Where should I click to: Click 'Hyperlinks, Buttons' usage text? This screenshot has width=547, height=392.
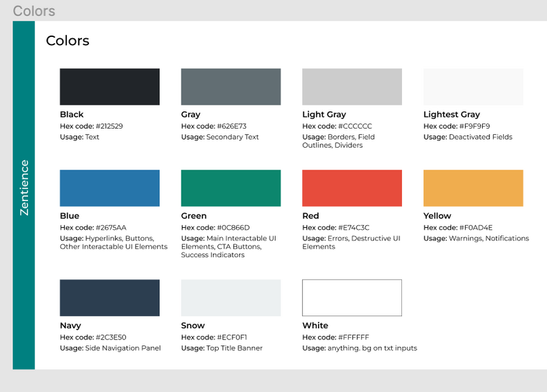pos(114,242)
